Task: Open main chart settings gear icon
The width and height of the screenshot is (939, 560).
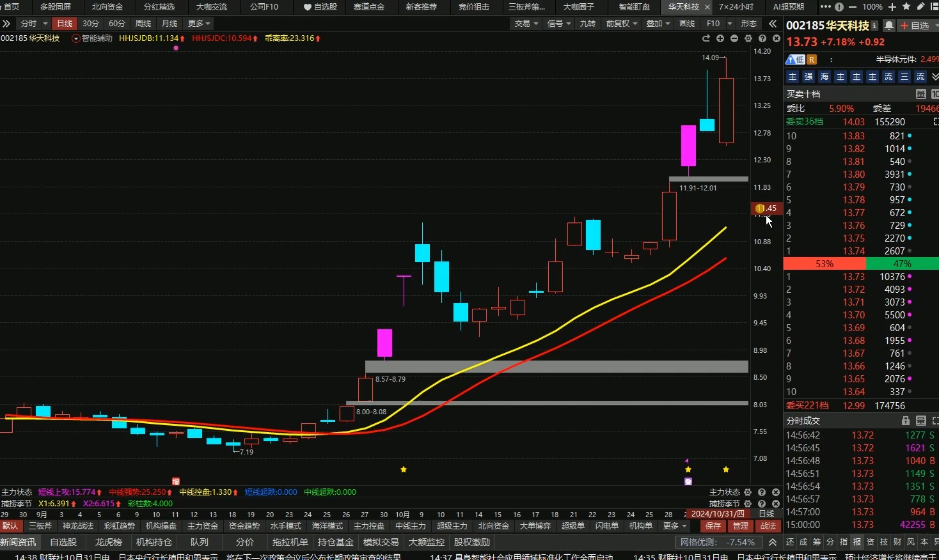Action: pyautogui.click(x=748, y=38)
